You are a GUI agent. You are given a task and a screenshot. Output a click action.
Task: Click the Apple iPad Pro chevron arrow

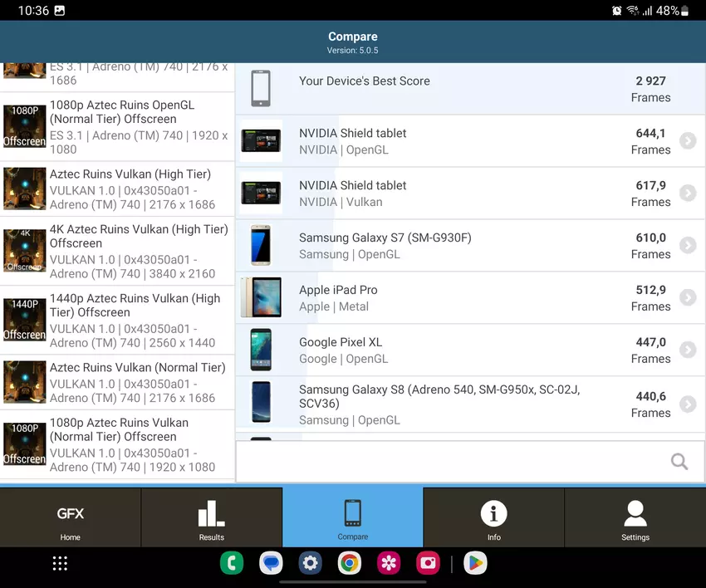coord(687,298)
